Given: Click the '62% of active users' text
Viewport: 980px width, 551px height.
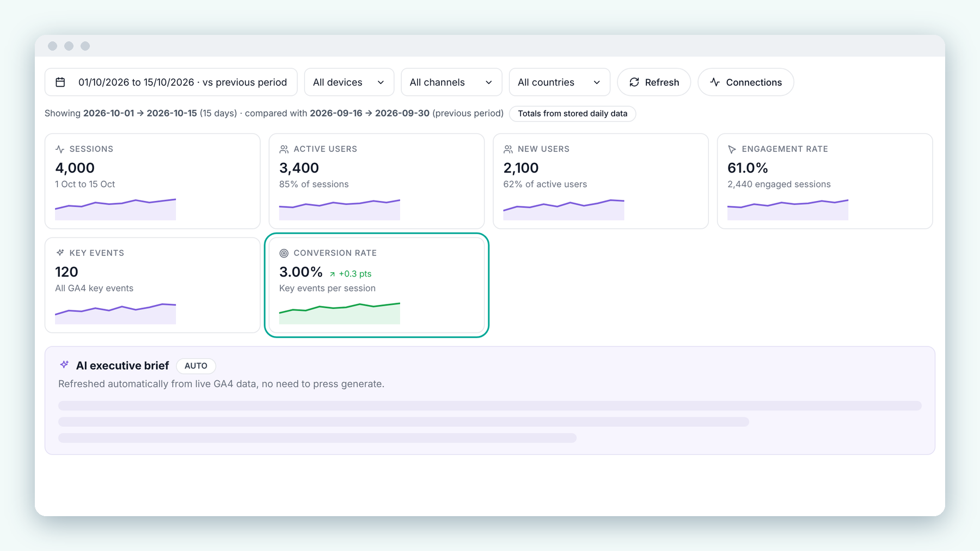Looking at the screenshot, I should (545, 185).
